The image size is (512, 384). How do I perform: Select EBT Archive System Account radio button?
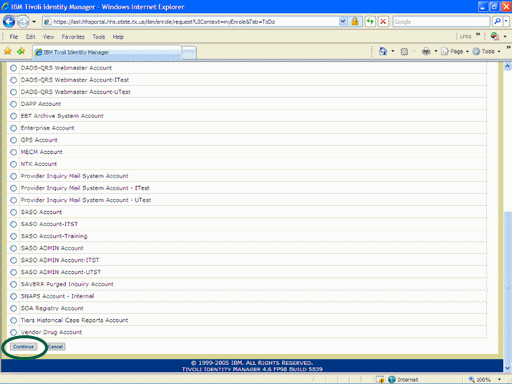click(x=13, y=116)
